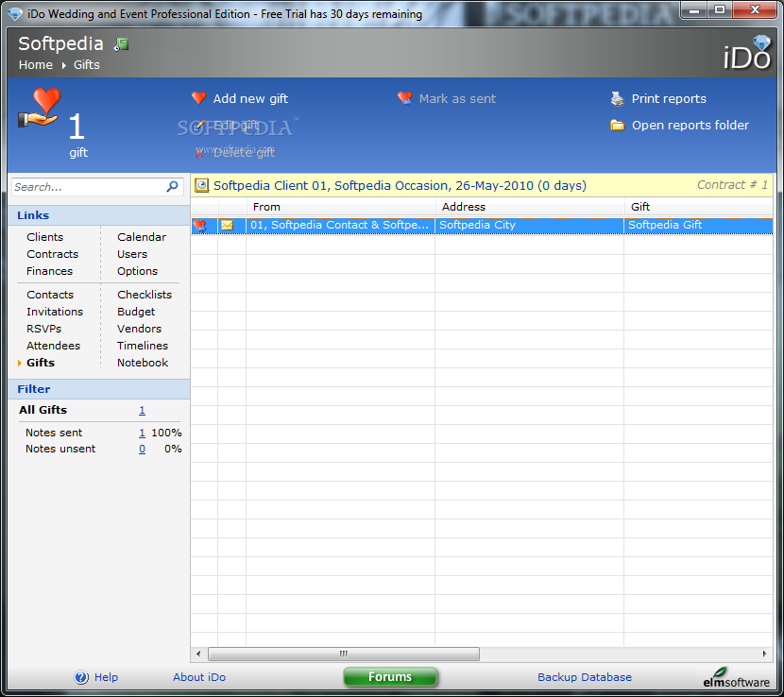The width and height of the screenshot is (784, 697).
Task: Click Gifts in the breadcrumb
Action: pos(87,65)
